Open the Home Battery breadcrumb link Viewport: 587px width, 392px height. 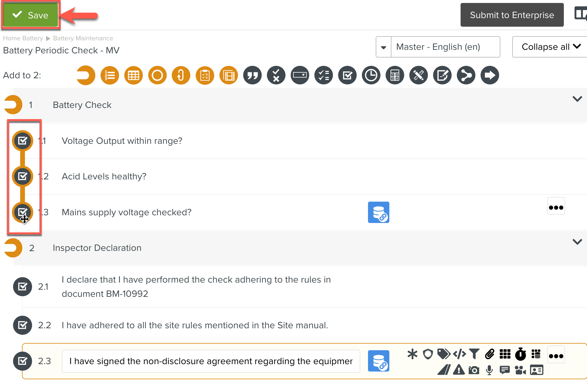coord(23,38)
